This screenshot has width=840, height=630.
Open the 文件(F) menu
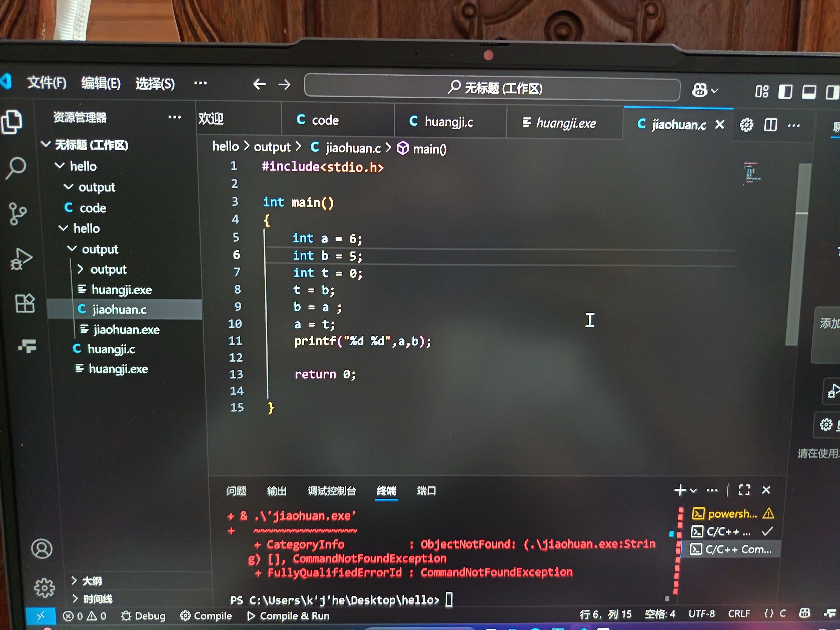pyautogui.click(x=46, y=82)
